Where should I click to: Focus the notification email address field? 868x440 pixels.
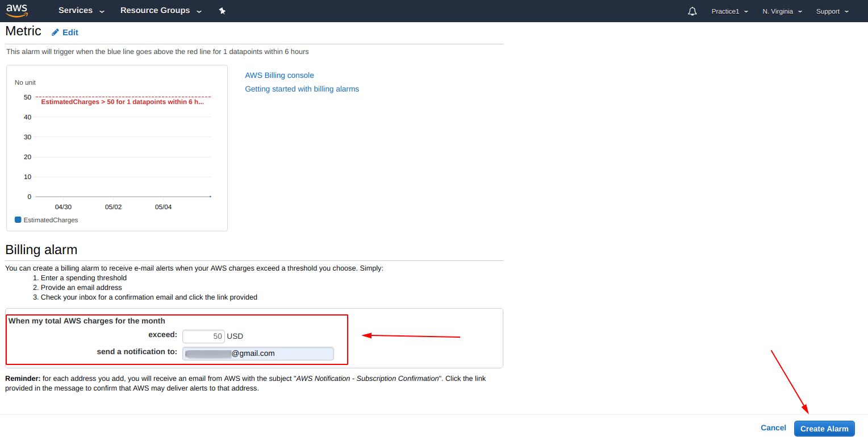[258, 354]
